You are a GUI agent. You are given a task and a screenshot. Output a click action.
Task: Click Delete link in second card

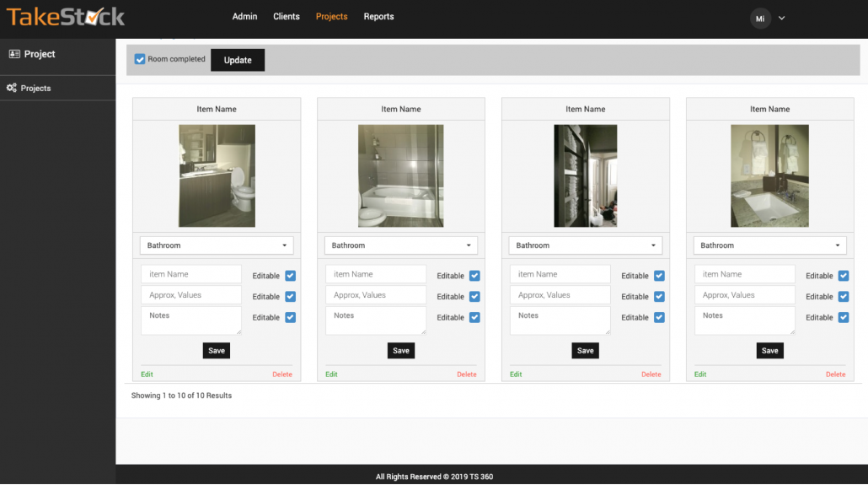(467, 375)
